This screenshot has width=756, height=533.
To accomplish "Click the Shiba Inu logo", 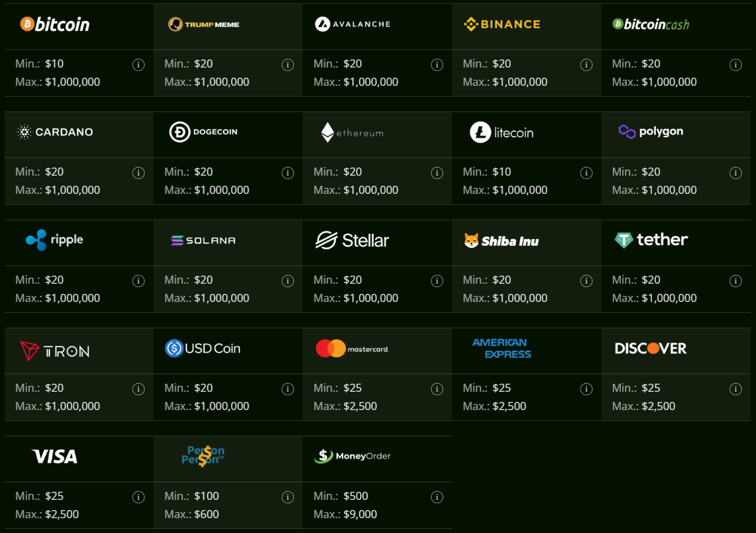I will point(501,240).
